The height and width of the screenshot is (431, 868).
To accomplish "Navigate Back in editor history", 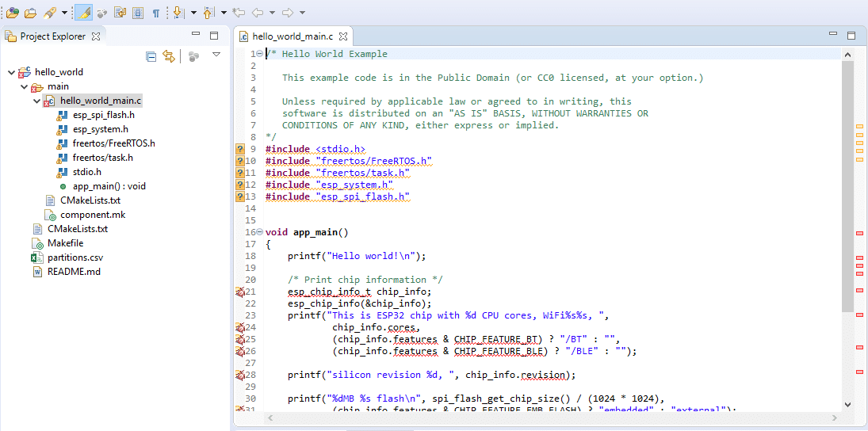I will tap(258, 12).
